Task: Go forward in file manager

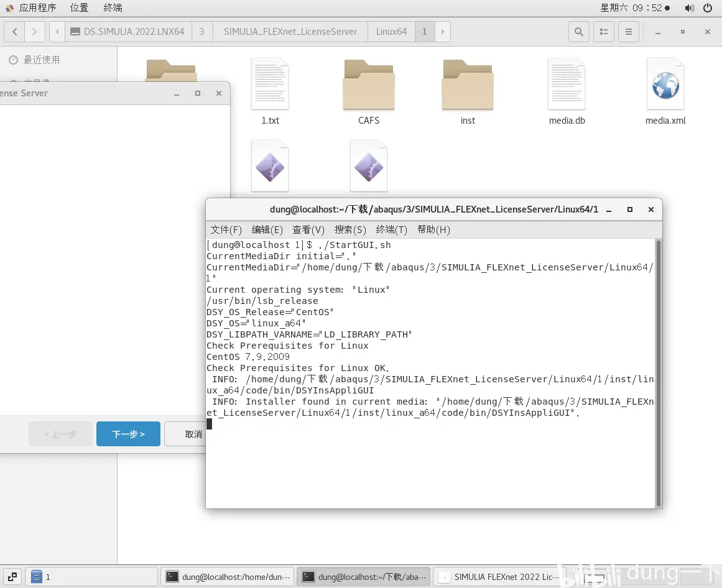Action: [x=35, y=32]
